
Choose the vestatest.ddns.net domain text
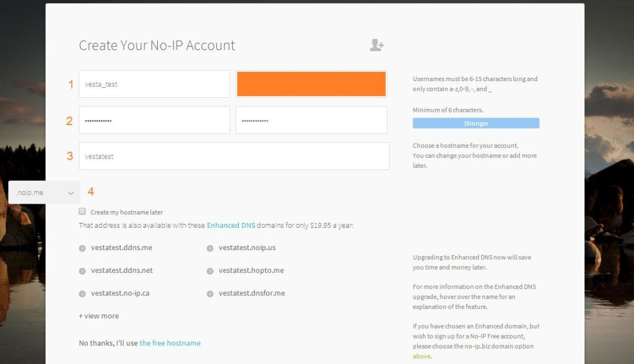click(x=122, y=270)
